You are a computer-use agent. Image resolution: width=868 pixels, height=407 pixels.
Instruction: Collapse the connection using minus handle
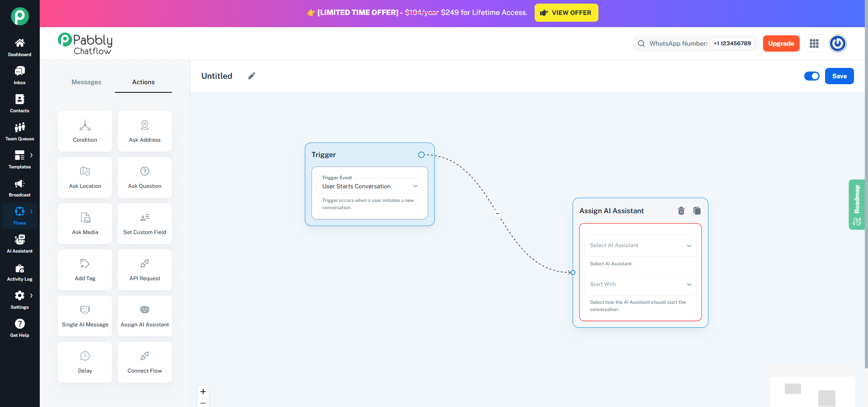click(x=498, y=213)
